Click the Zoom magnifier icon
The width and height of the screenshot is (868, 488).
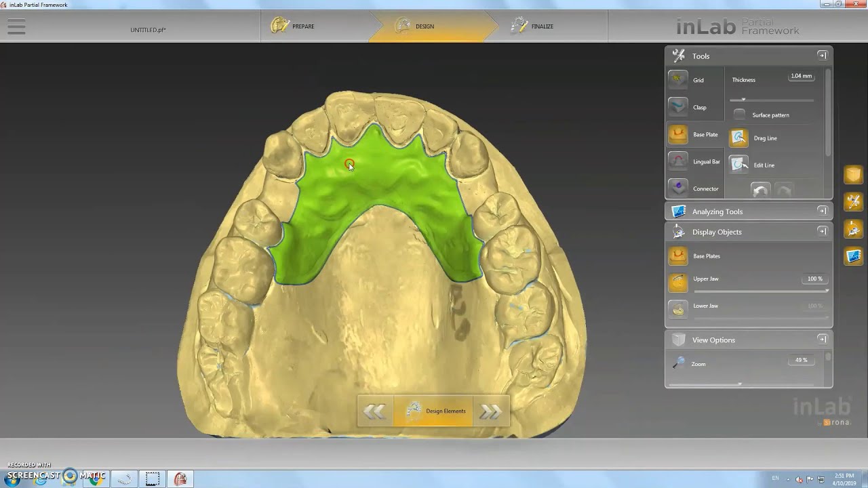point(678,364)
